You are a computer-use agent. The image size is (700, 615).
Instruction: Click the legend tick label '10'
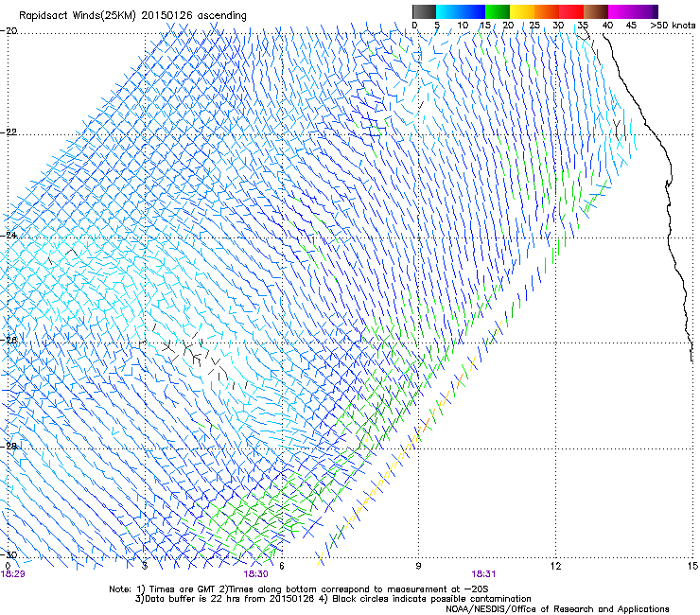[x=463, y=25]
